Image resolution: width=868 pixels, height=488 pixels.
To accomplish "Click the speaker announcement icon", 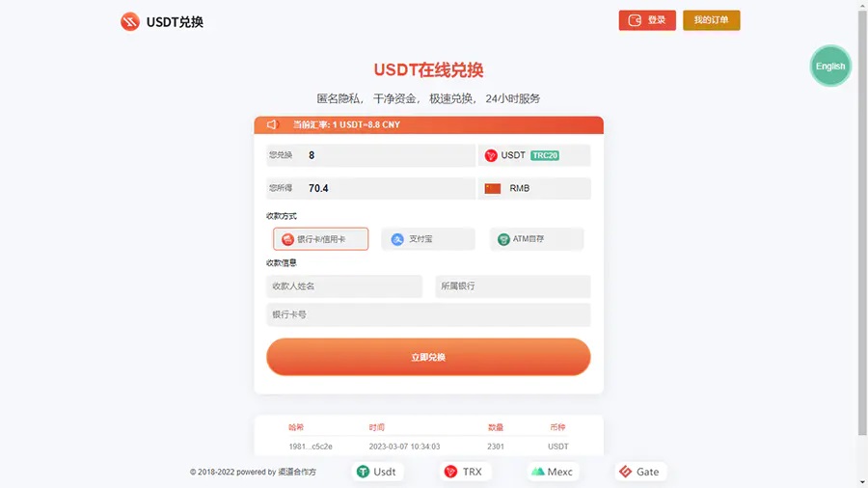I will [x=272, y=124].
